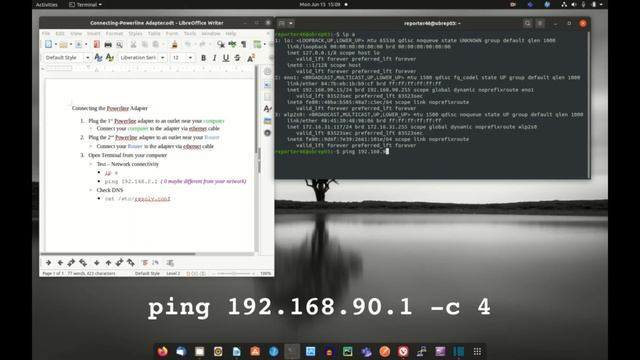
Task: Open the Insert Table dropdown arrow
Action: click(x=264, y=44)
